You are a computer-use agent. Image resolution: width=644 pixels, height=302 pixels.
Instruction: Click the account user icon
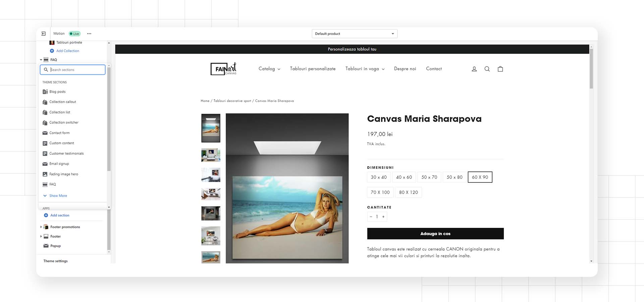pyautogui.click(x=474, y=69)
